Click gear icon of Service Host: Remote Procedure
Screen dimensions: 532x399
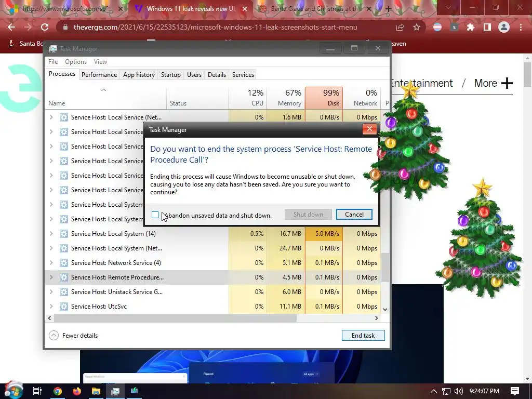point(64,277)
